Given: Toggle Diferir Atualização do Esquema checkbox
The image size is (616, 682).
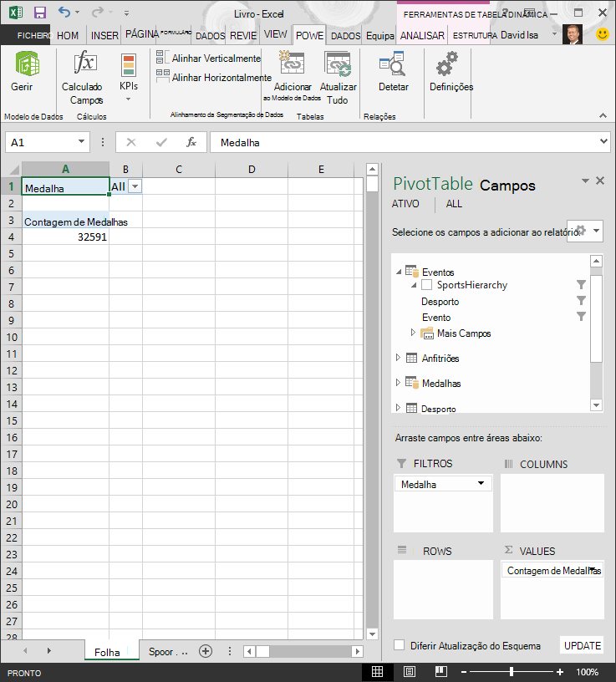Looking at the screenshot, I should (399, 645).
